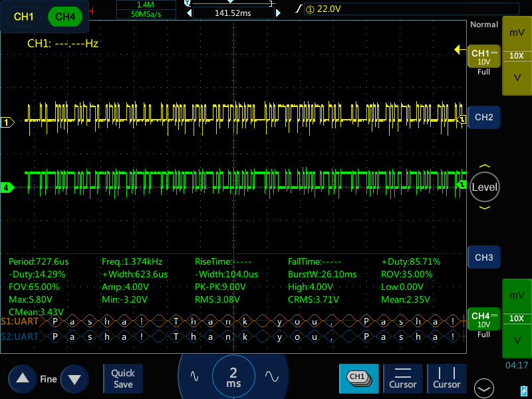Enable channel CH2 on right panel

click(483, 117)
